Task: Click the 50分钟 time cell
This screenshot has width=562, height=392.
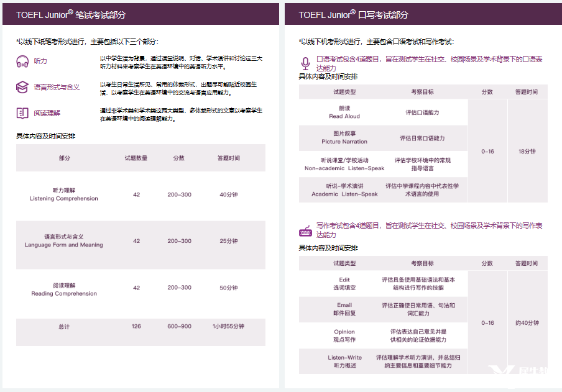Action: click(229, 288)
